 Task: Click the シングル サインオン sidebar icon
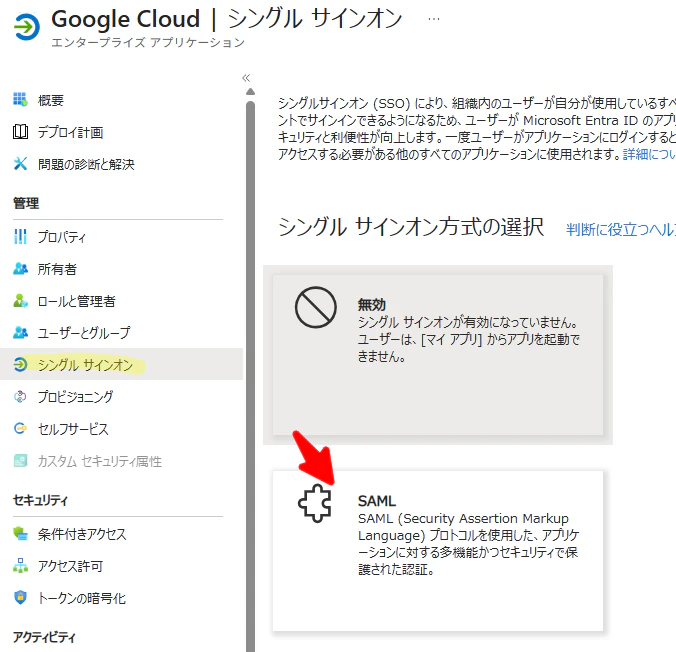point(20,364)
